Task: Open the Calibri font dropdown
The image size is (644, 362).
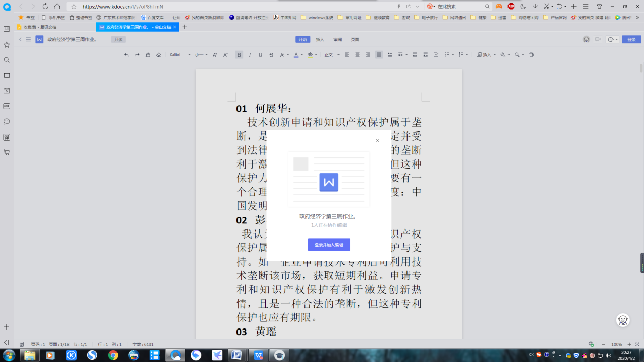Action: point(180,55)
